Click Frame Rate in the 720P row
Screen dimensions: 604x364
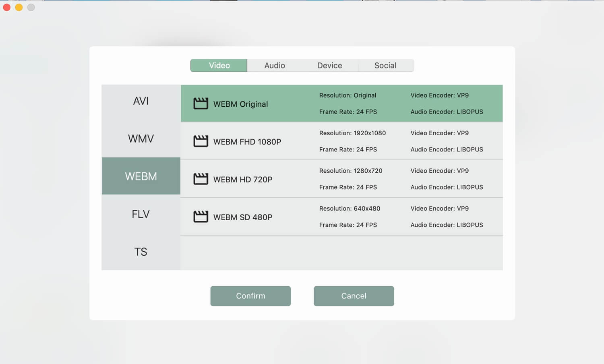(348, 187)
